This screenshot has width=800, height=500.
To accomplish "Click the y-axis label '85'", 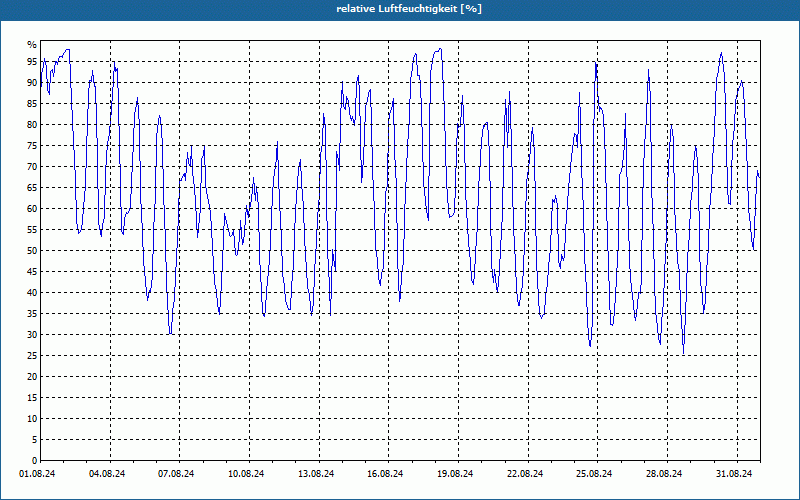I will pos(32,104).
